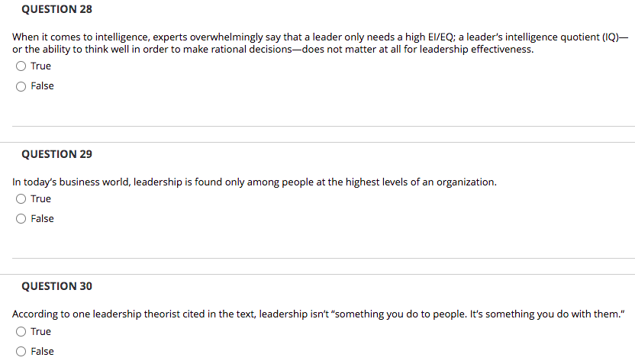The image size is (635, 364).
Task: Select the True radio circle for Question 28
Action: (21, 66)
